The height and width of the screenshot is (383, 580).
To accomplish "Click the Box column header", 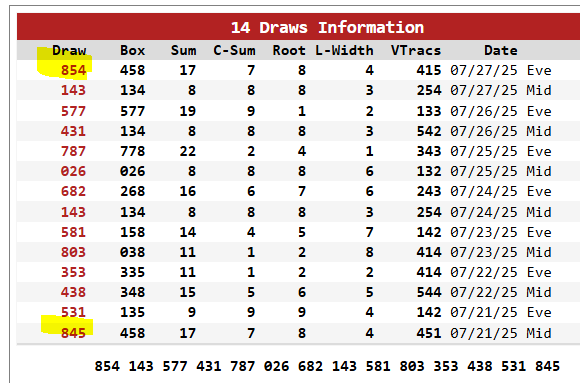I will pos(132,50).
